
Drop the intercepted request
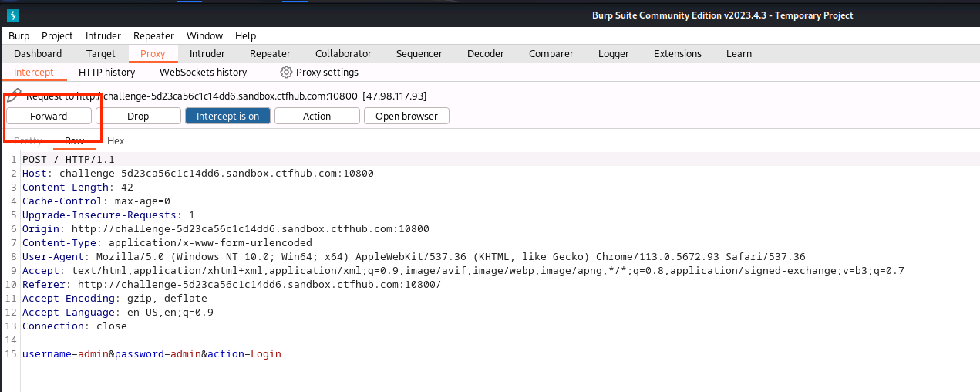[138, 116]
